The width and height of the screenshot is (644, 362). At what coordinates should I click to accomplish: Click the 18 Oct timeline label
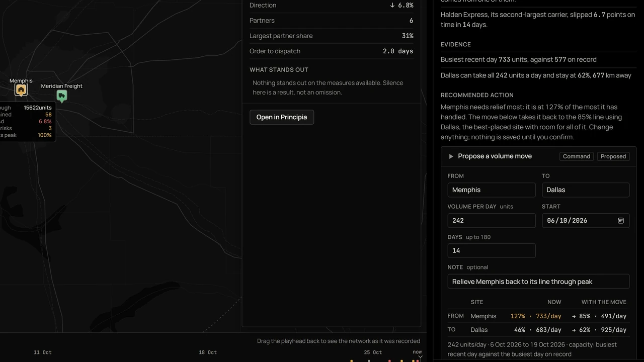(208, 352)
